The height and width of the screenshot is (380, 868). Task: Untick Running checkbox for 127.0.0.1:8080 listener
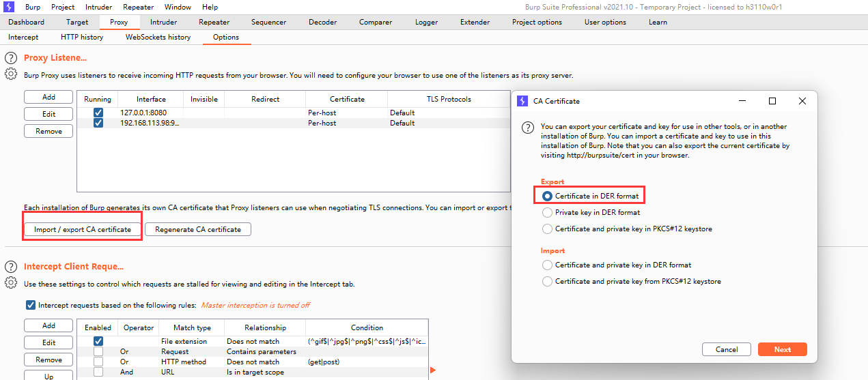98,113
